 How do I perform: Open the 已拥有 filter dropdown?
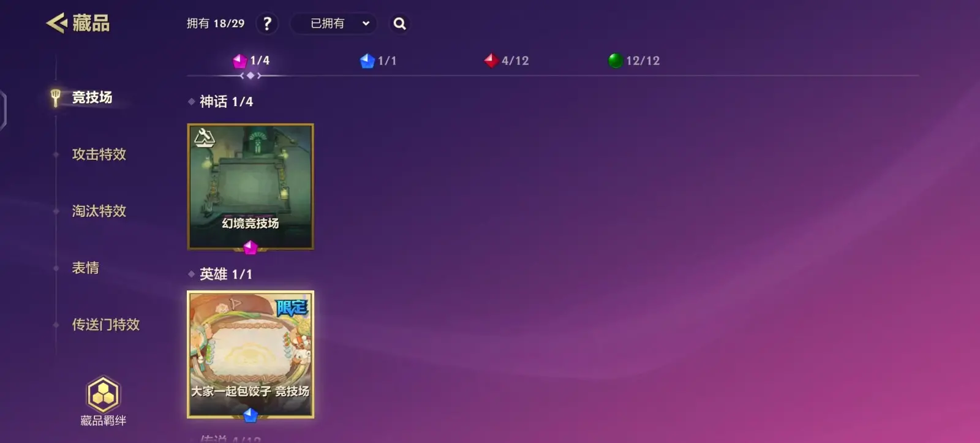[x=333, y=24]
